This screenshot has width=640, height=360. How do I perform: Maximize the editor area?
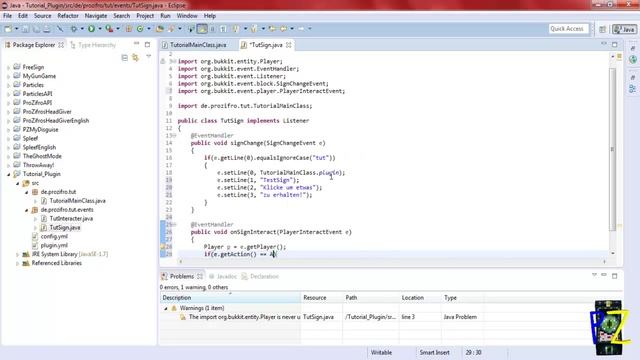pos(615,44)
